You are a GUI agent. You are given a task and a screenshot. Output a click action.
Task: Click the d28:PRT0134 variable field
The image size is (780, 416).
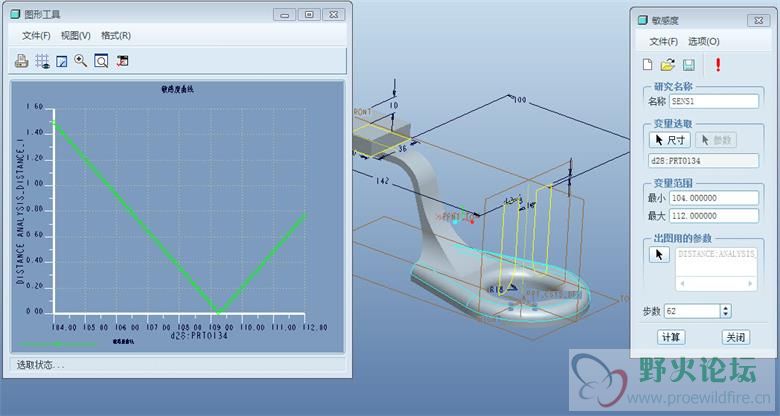pos(704,161)
